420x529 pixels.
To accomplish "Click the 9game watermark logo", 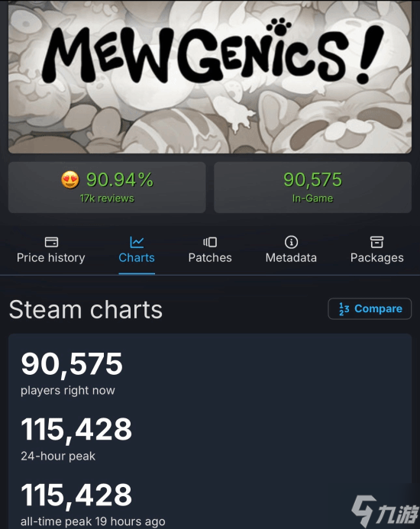I will coord(385,511).
